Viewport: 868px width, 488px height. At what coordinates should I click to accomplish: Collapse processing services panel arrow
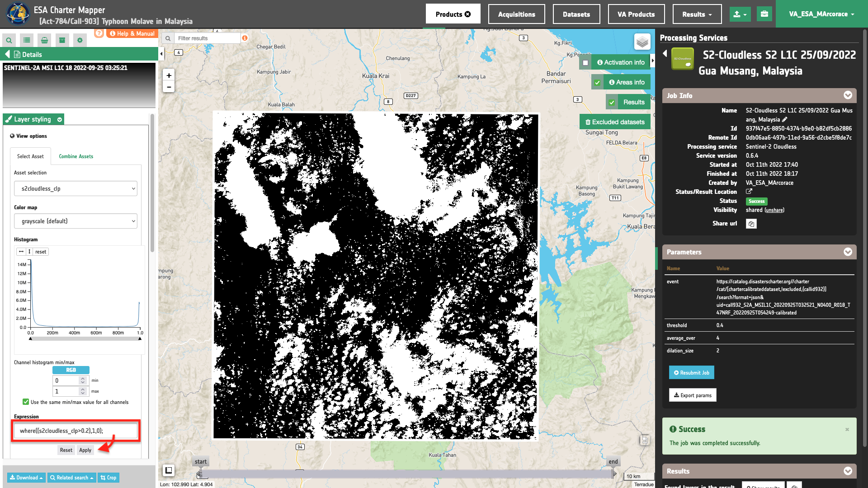tap(665, 53)
